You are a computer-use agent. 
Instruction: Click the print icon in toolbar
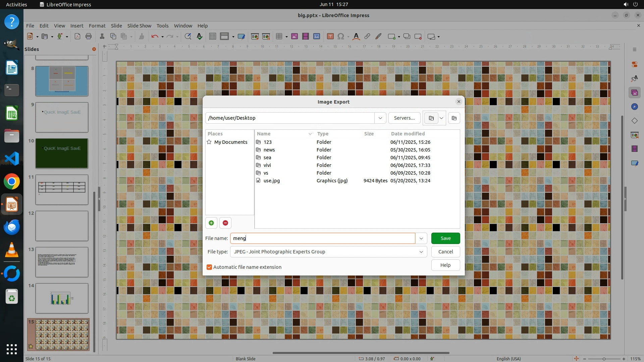pos(89,37)
